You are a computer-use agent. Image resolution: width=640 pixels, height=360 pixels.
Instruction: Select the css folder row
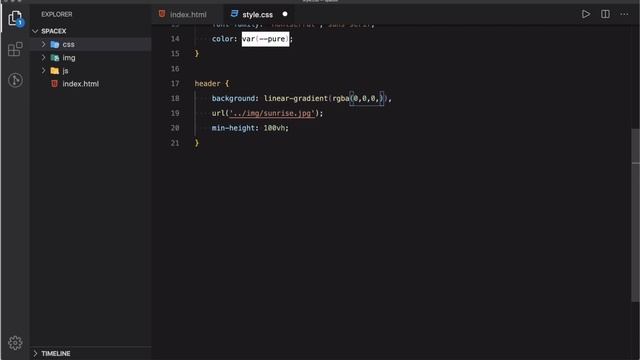pos(91,44)
